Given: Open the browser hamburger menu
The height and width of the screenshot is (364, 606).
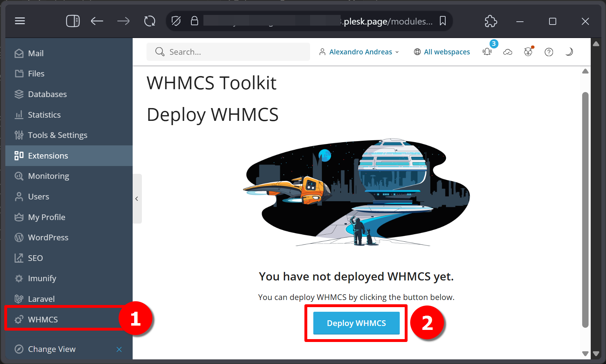Looking at the screenshot, I should point(20,21).
